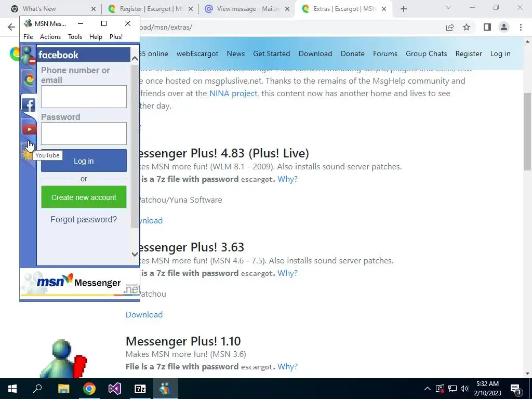Viewport: 532px width, 399px height.
Task: Focus the Facebook Password field
Action: pyautogui.click(x=84, y=134)
